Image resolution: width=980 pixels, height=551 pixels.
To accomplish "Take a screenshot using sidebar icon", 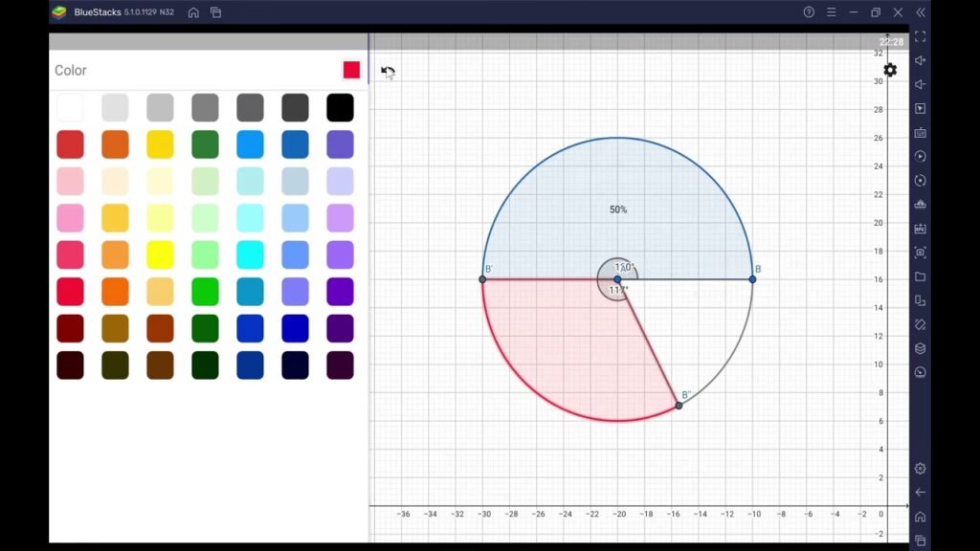I will pos(920,253).
